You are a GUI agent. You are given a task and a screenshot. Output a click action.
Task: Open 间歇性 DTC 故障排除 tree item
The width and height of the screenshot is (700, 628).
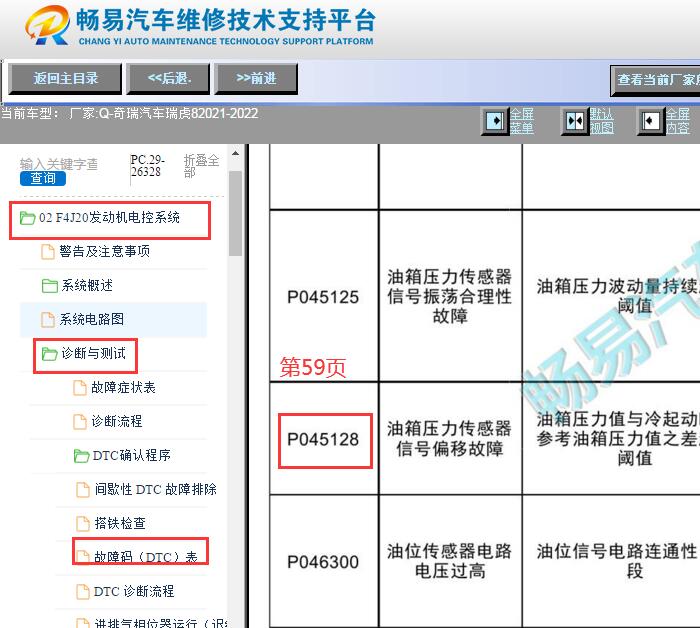[x=155, y=490]
